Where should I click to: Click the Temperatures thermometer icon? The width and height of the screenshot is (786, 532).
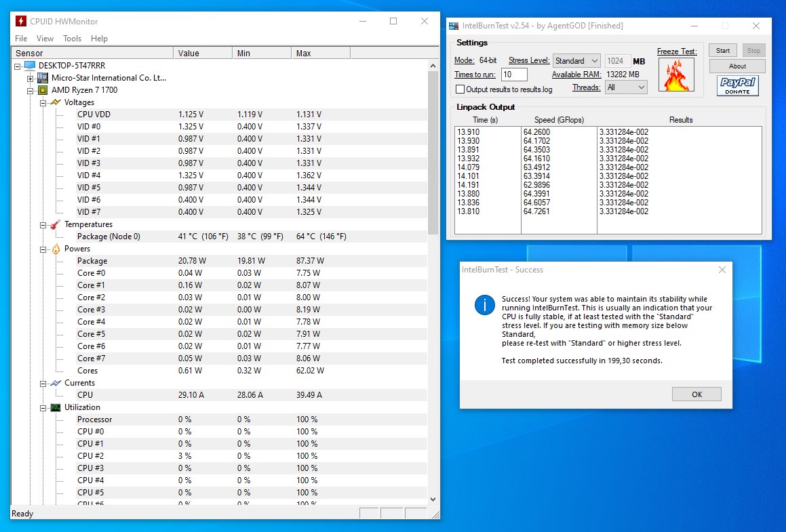(56, 224)
